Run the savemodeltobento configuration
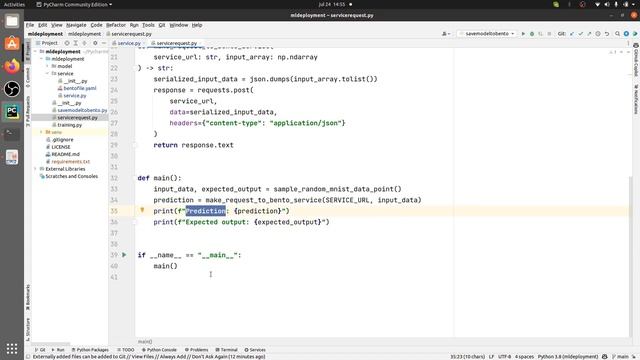Image resolution: width=640 pixels, height=360 pixels. [x=523, y=34]
